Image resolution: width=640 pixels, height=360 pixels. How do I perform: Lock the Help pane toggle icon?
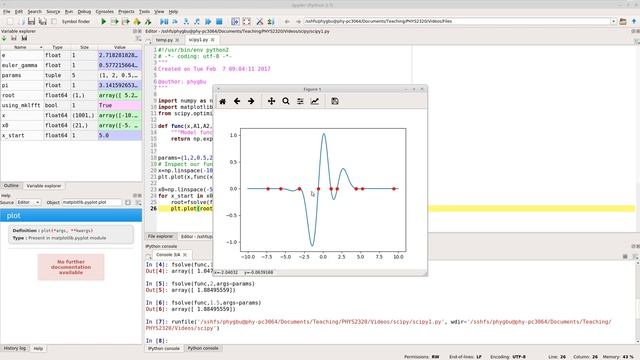point(128,202)
